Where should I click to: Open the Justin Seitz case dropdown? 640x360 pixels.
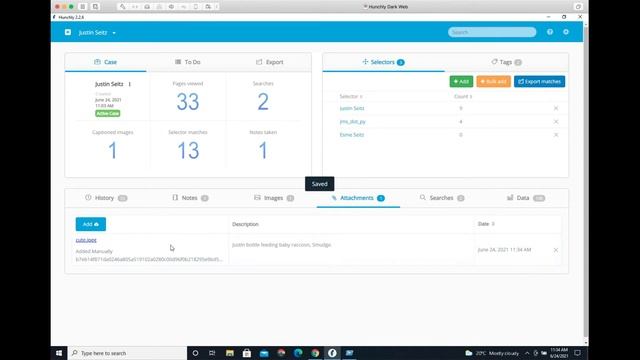tap(97, 33)
